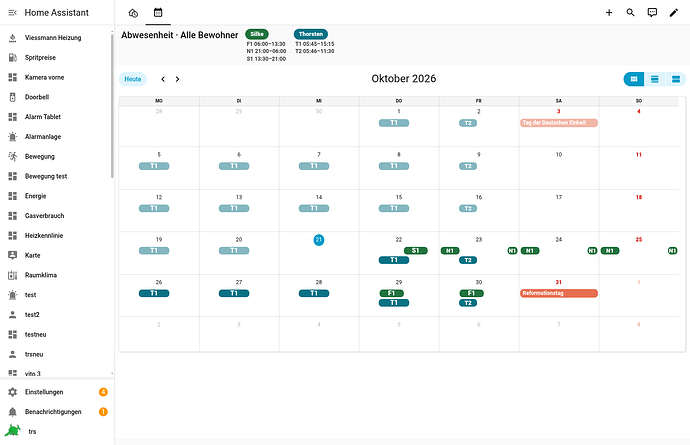
Task: Click the sidebar scrollbar
Action: click(112, 106)
